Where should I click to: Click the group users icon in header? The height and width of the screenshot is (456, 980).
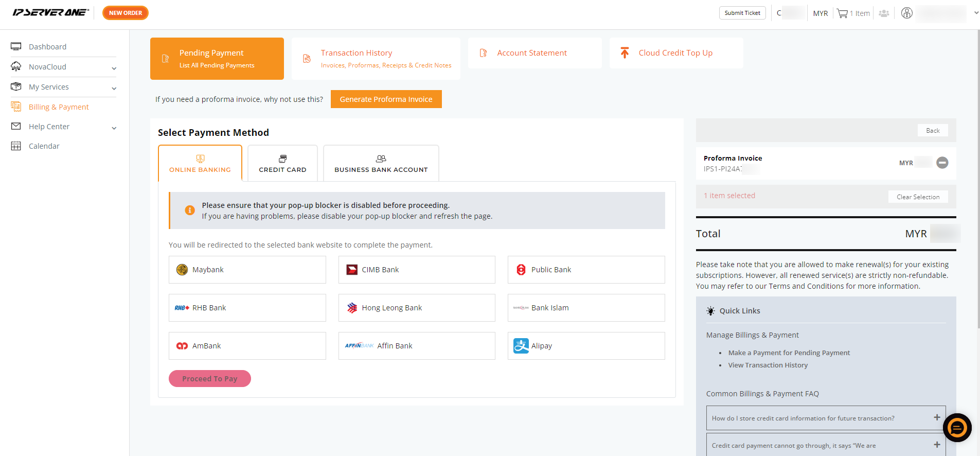[884, 13]
